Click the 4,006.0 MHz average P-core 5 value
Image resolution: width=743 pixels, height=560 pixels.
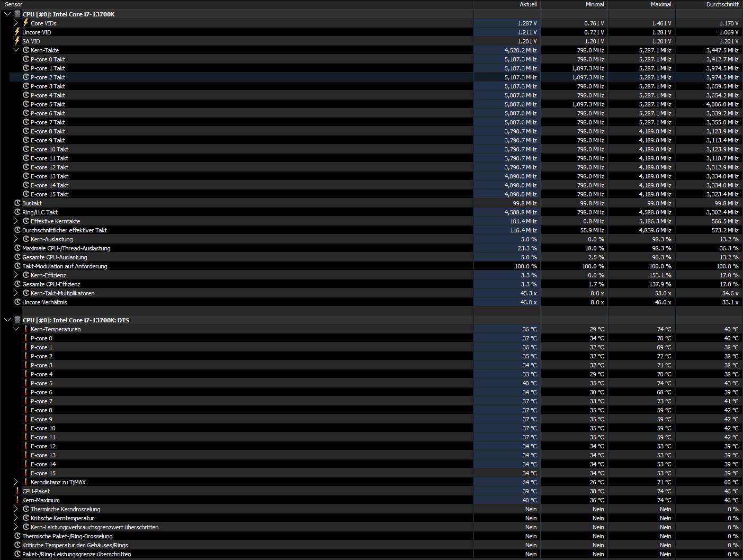tap(722, 104)
